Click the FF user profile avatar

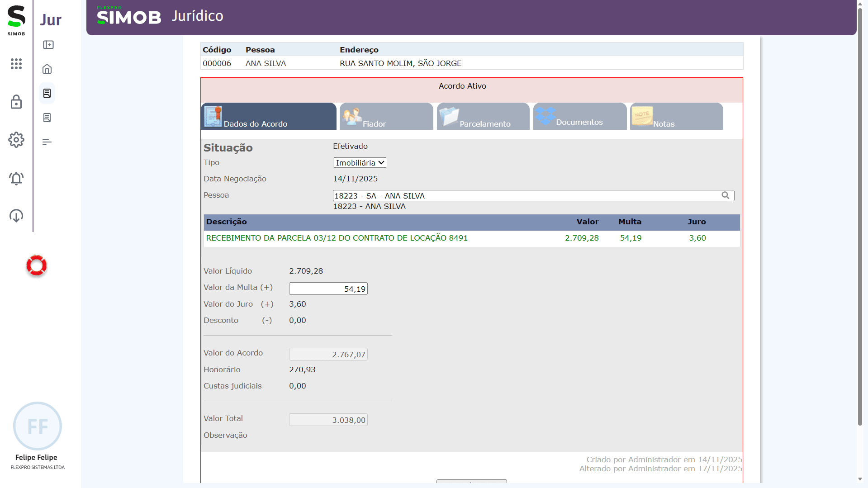[38, 426]
